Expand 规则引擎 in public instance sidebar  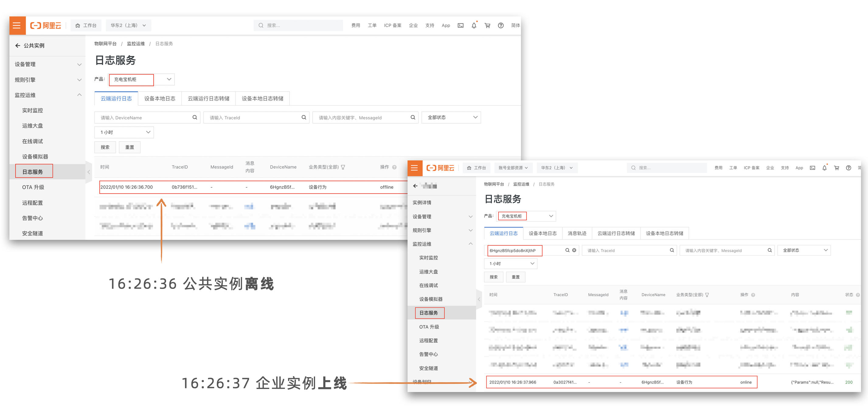pos(47,79)
